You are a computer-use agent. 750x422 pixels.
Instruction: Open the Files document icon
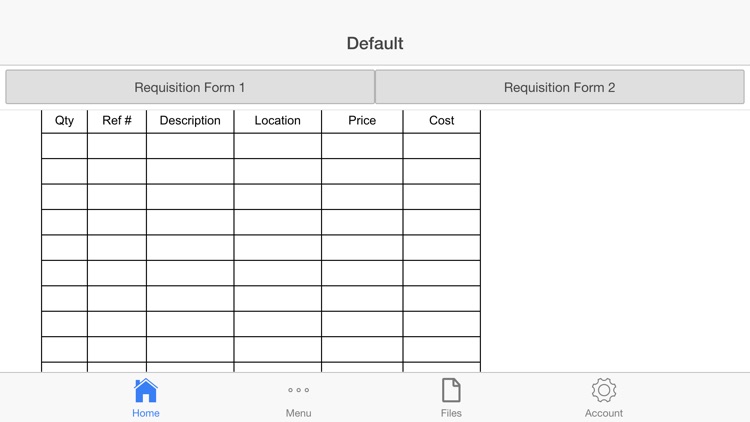(x=451, y=390)
